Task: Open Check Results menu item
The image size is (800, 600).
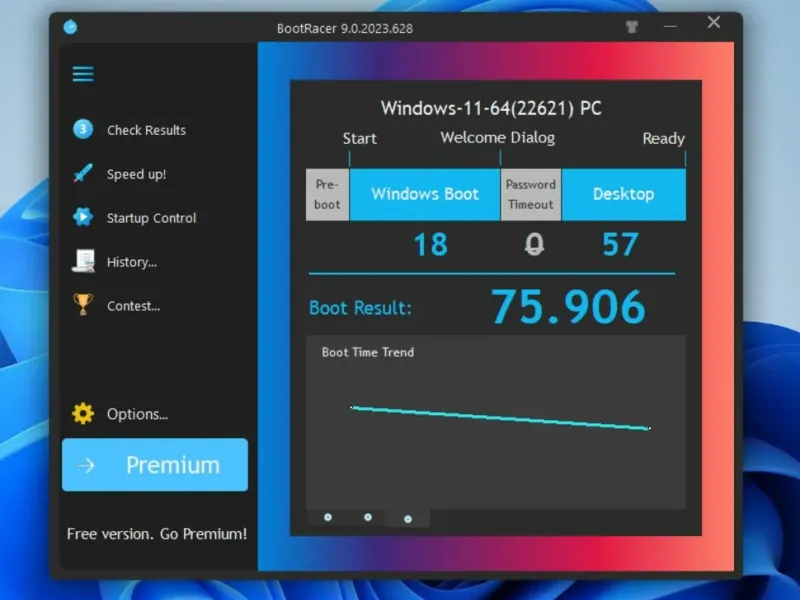Action: click(x=146, y=130)
